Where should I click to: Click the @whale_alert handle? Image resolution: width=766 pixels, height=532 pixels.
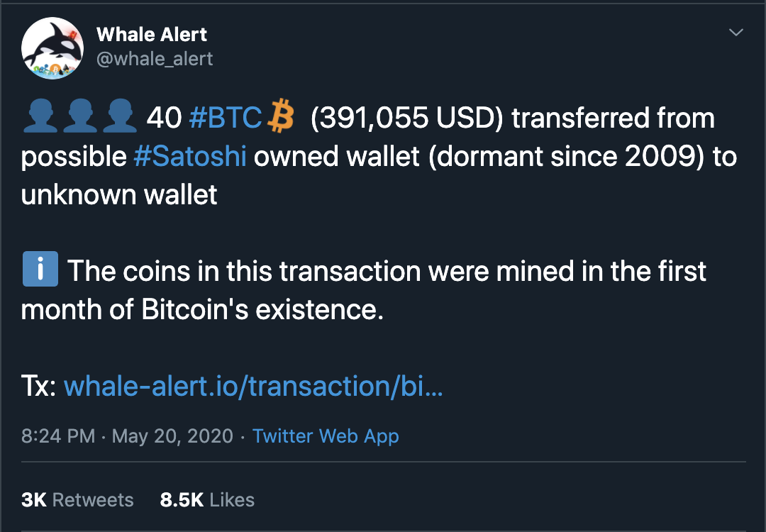[x=155, y=58]
